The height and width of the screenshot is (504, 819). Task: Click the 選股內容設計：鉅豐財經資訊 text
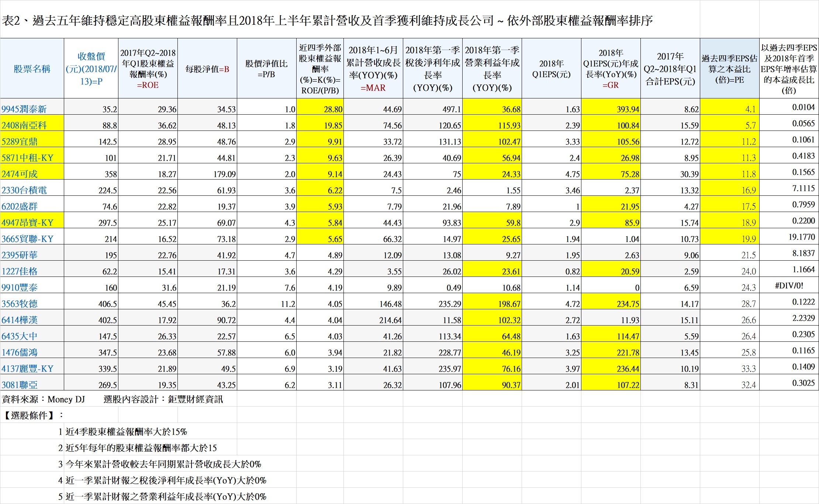pyautogui.click(x=163, y=399)
